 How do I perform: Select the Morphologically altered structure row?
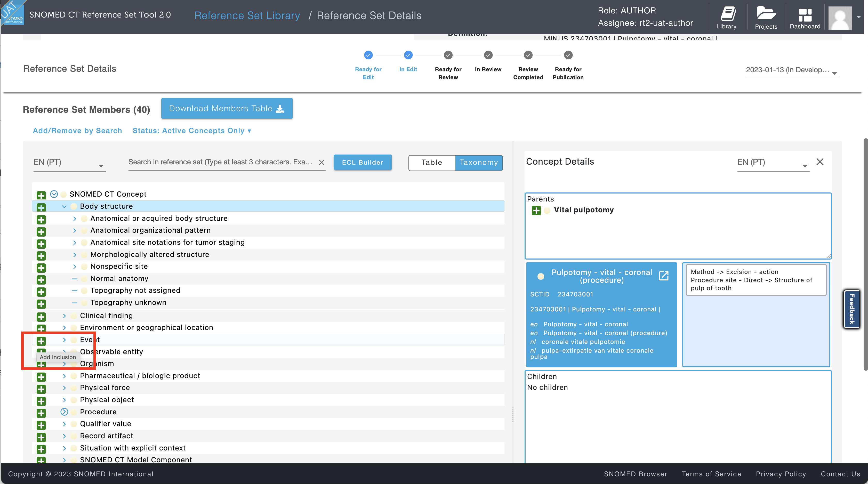tap(268, 255)
